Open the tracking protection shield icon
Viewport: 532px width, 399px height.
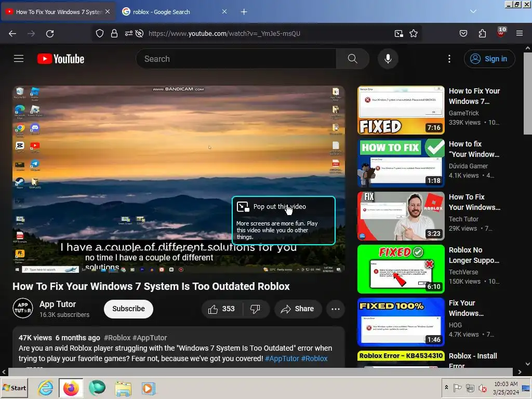(99, 33)
